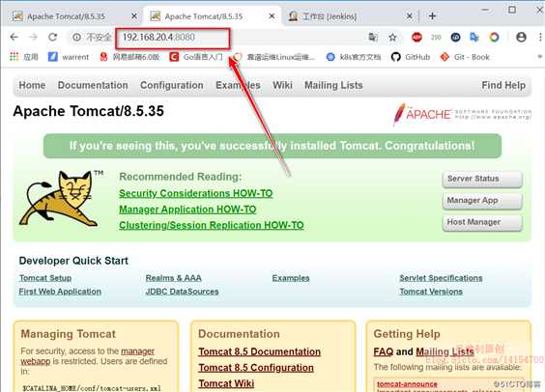This screenshot has height=392, width=545.
Task: Open the JDBC DataSources link
Action: click(182, 292)
